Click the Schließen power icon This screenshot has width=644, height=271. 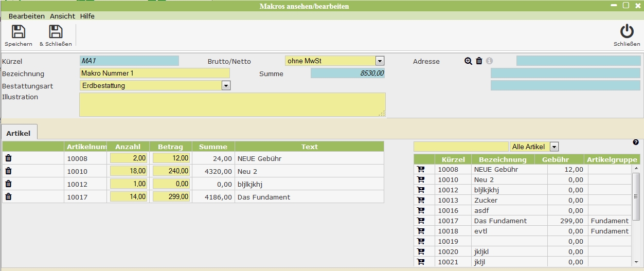(627, 32)
